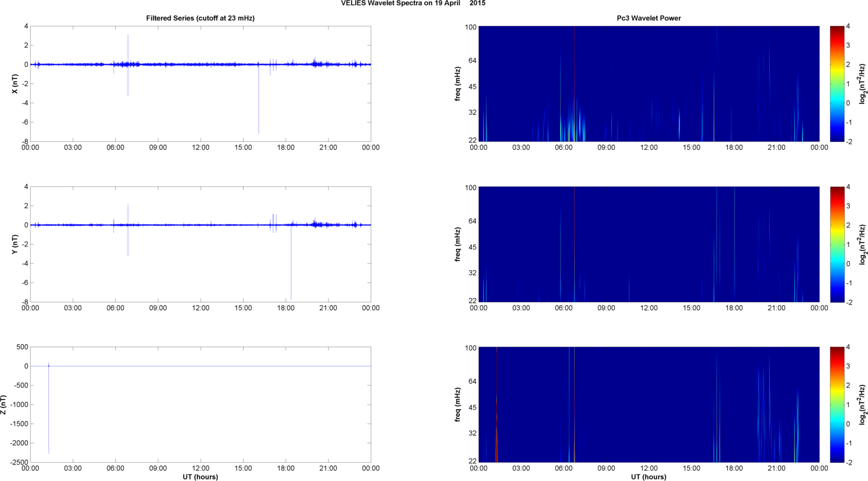The width and height of the screenshot is (868, 481).
Task: Click the red vertical line in top wavelet spectrum
Action: pyautogui.click(x=574, y=84)
